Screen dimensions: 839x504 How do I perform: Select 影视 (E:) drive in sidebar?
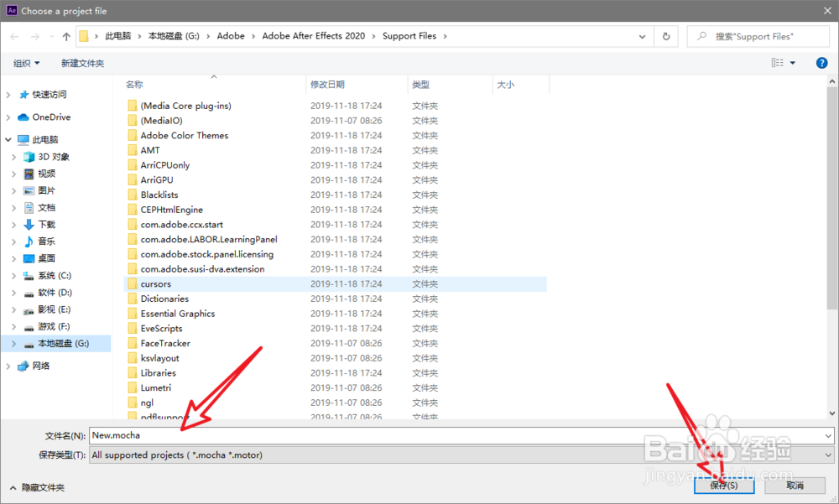(x=54, y=309)
